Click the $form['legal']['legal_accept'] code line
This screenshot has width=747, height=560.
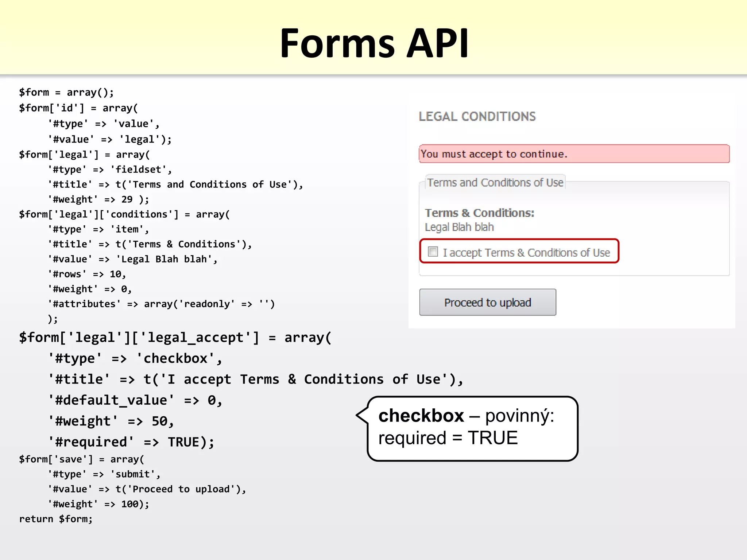(175, 337)
